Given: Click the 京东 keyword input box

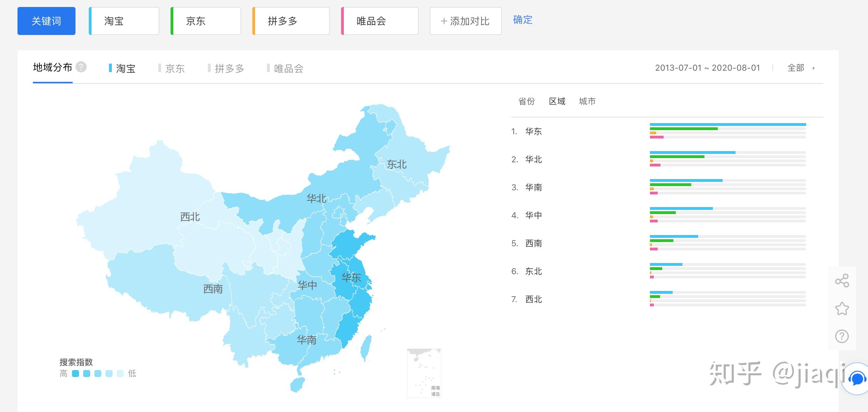Looking at the screenshot, I should [206, 21].
